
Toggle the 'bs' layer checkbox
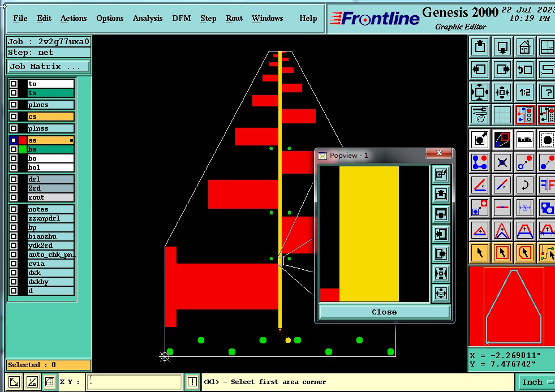[14, 149]
